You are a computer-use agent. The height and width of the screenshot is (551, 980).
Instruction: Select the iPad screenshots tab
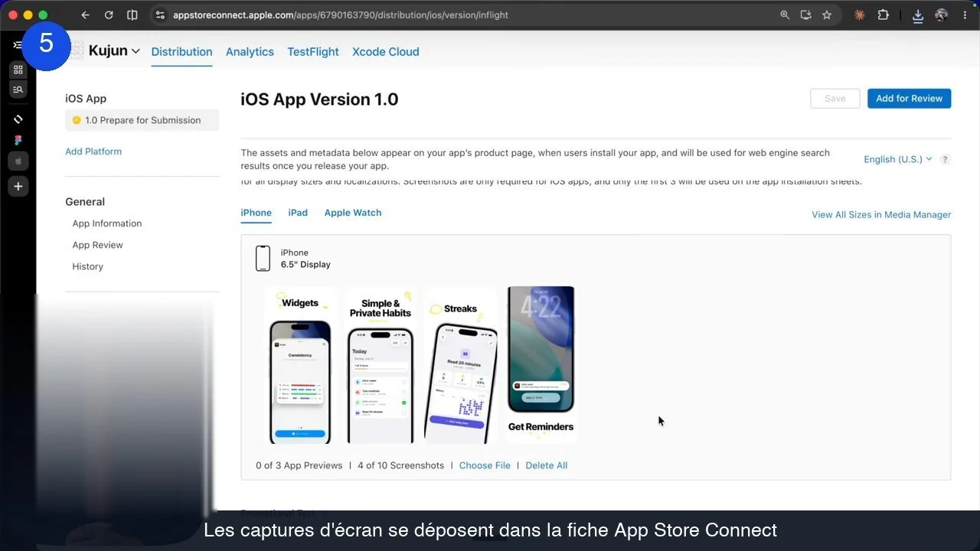tap(298, 213)
